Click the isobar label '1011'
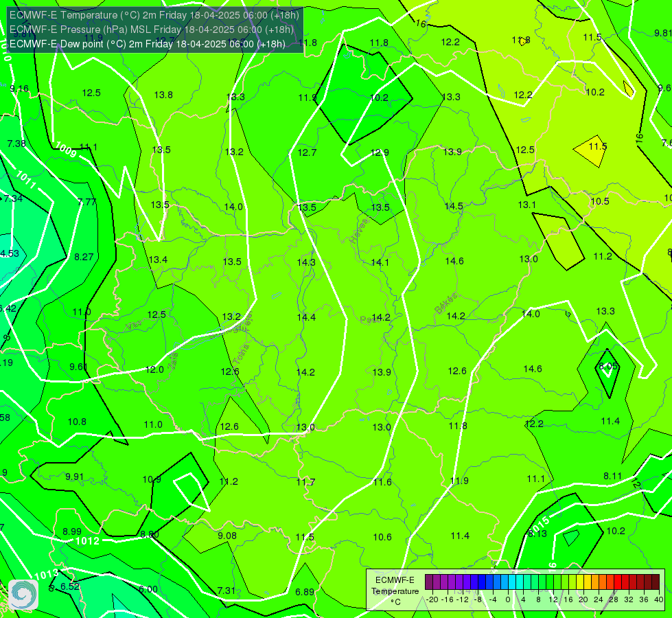 pyautogui.click(x=25, y=180)
